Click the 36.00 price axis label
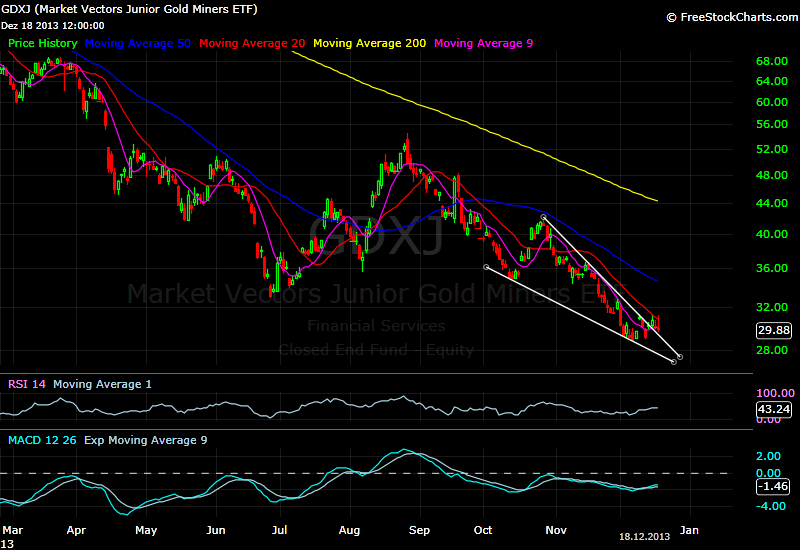The width and height of the screenshot is (800, 550). click(772, 268)
